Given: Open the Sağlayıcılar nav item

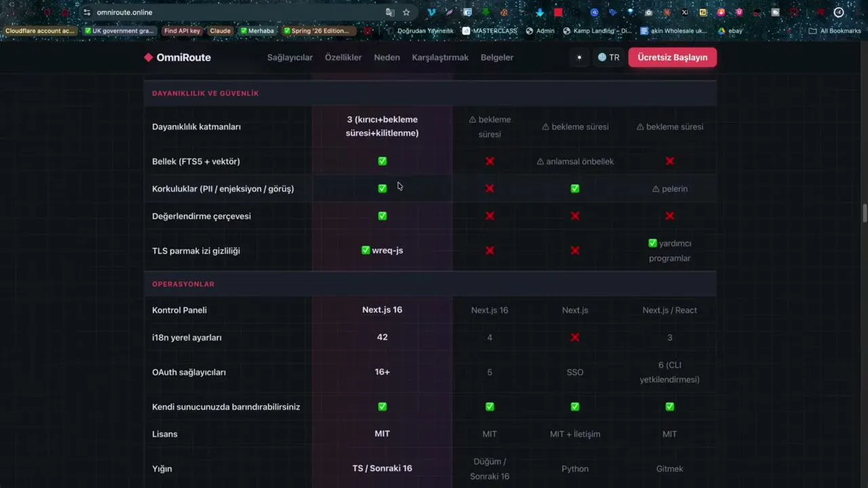Looking at the screenshot, I should coord(290,58).
